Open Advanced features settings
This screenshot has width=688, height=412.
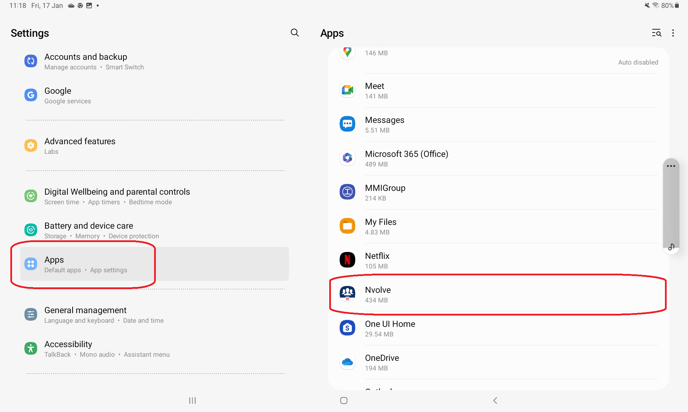coord(154,146)
